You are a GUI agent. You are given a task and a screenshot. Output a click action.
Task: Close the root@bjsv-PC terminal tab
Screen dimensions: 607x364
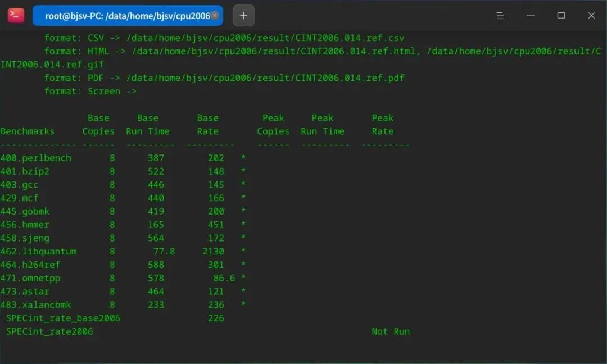215,15
